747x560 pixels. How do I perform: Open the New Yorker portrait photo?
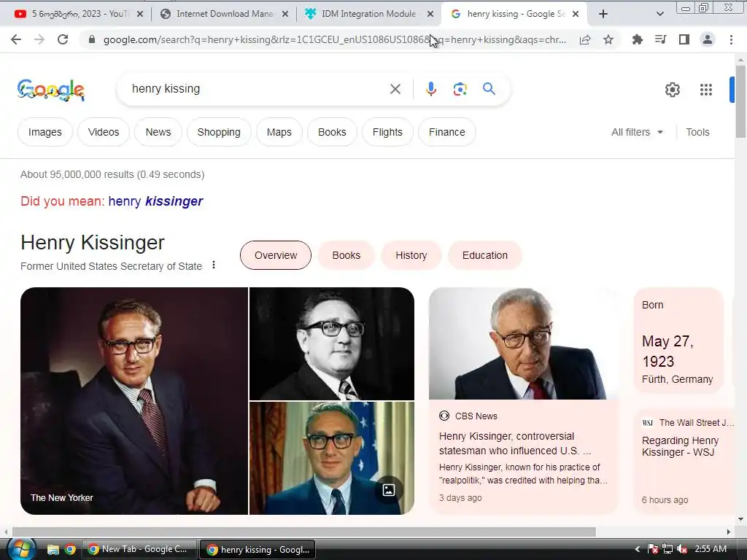[134, 400]
